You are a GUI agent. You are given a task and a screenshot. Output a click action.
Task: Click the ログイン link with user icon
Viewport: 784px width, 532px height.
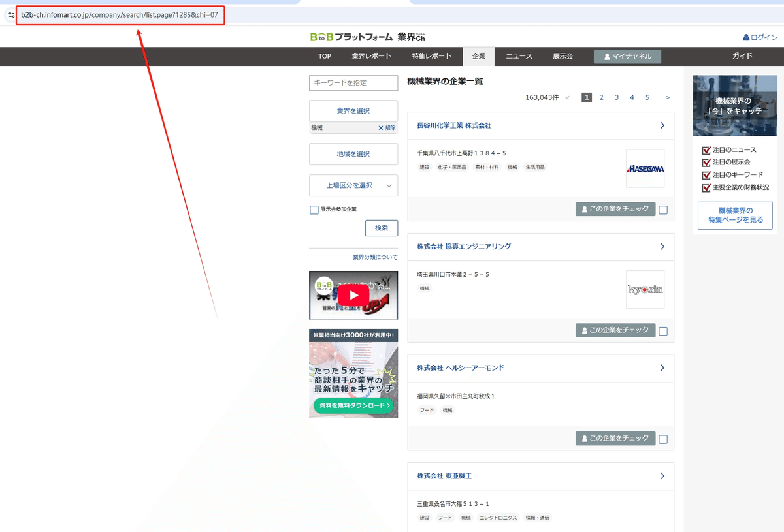[760, 38]
